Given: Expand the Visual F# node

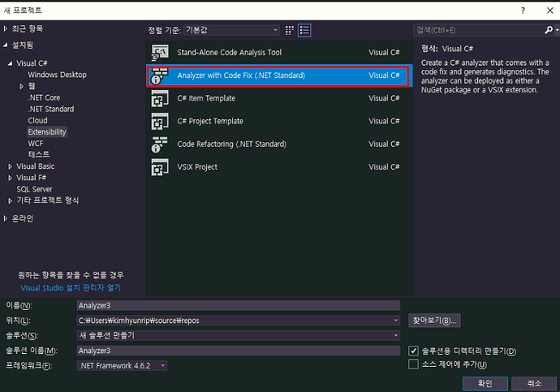Looking at the screenshot, I should click(10, 178).
